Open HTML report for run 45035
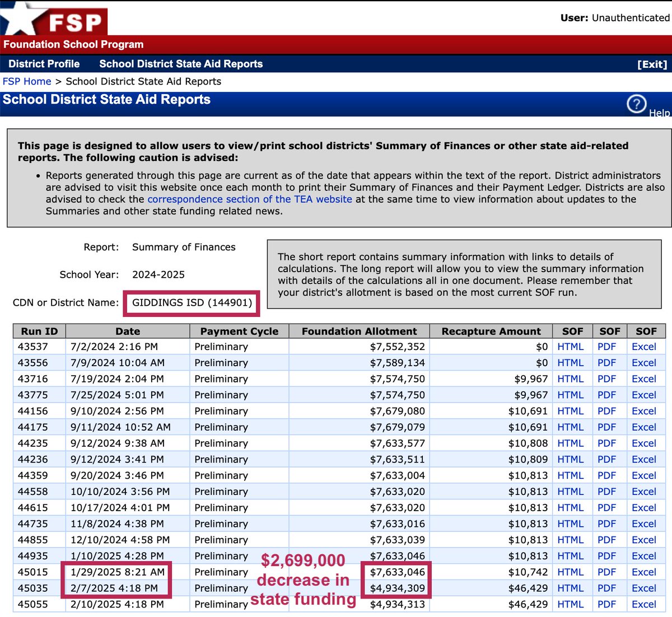The width and height of the screenshot is (672, 617). tap(571, 588)
